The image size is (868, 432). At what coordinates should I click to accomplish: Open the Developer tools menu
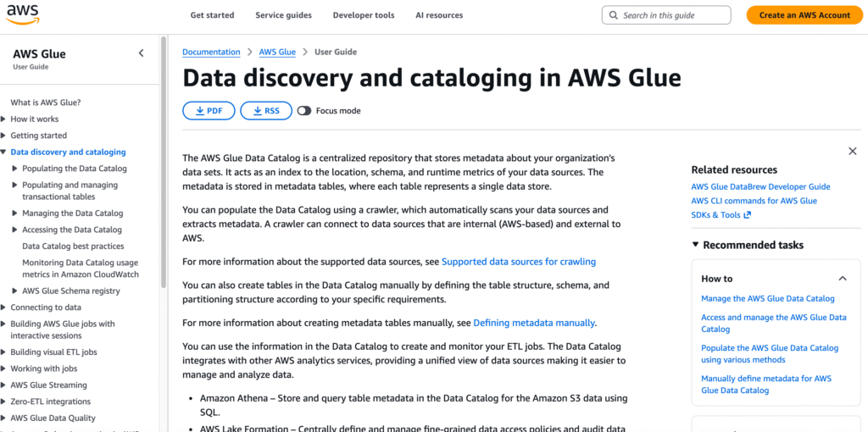364,15
